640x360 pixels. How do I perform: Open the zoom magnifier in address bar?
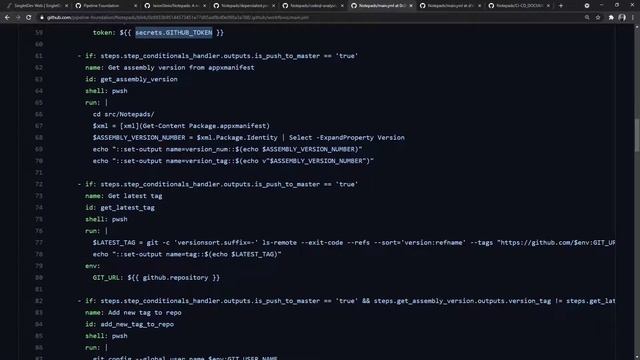click(x=587, y=18)
